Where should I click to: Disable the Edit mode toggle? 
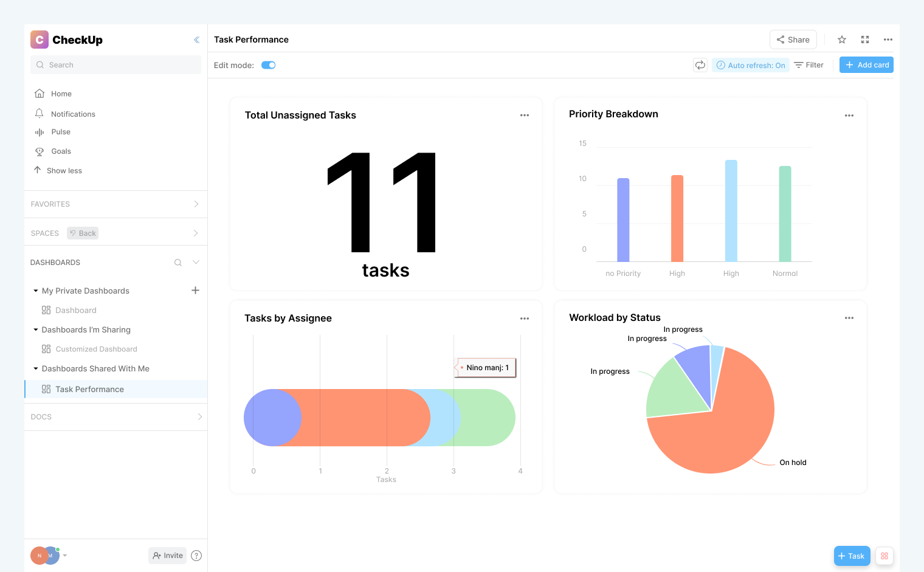268,64
